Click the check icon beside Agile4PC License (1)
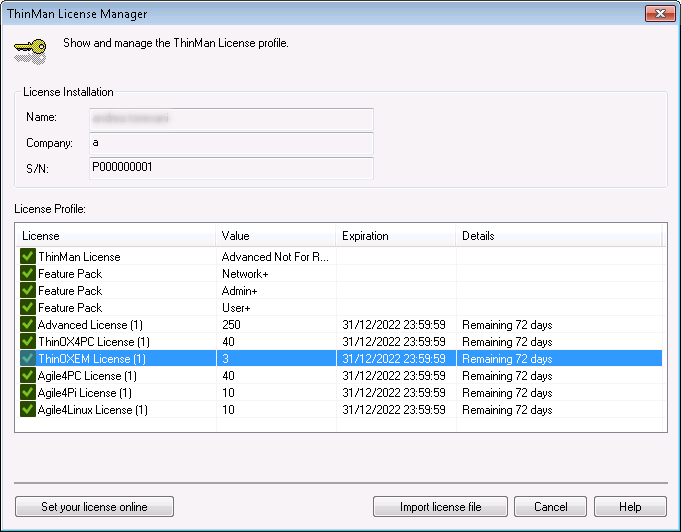681x532 pixels. (x=28, y=375)
